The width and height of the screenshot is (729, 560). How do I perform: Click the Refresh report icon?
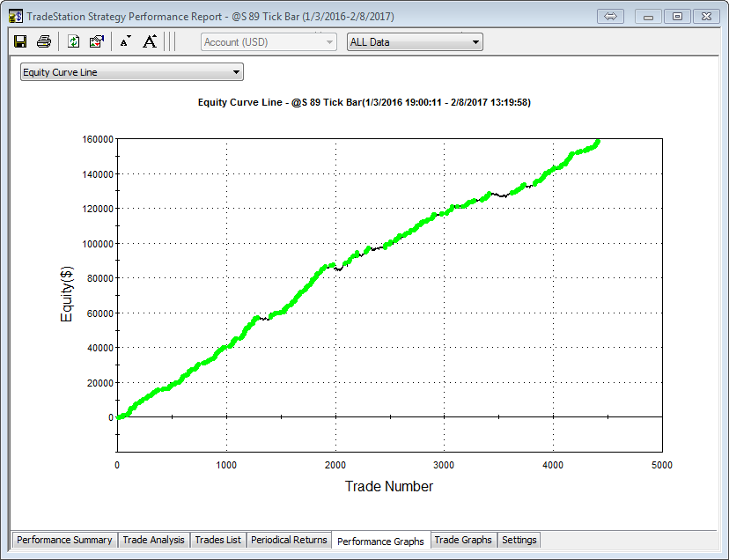(74, 41)
